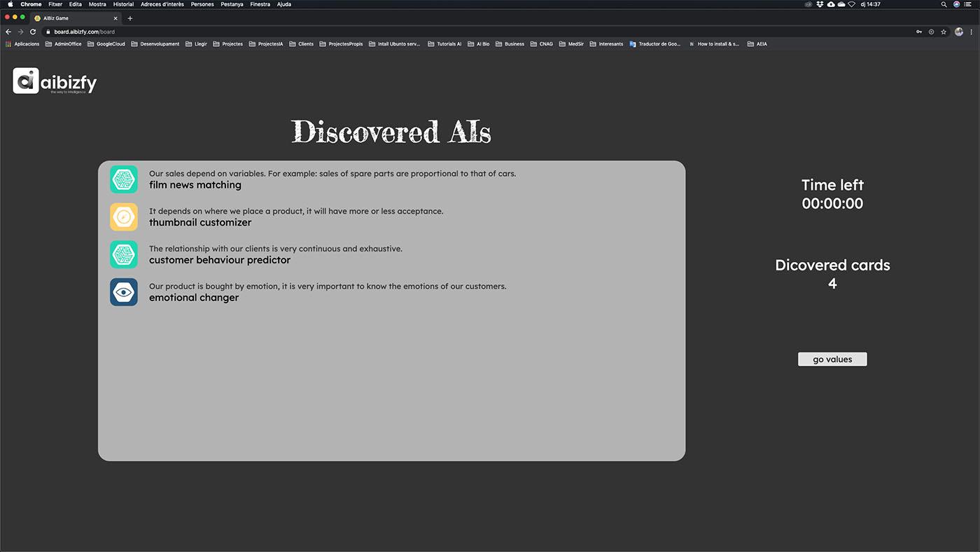The width and height of the screenshot is (980, 552).
Task: Click the cloud upload menu bar icon
Action: 830,4
